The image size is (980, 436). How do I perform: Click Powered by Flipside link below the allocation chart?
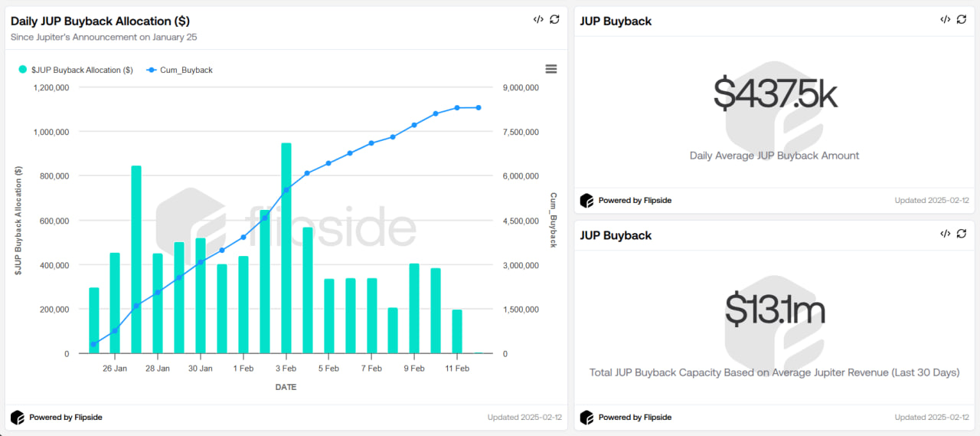pyautogui.click(x=66, y=418)
